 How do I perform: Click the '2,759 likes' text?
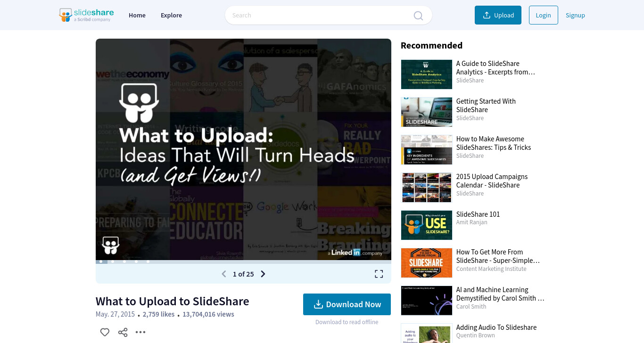click(158, 314)
